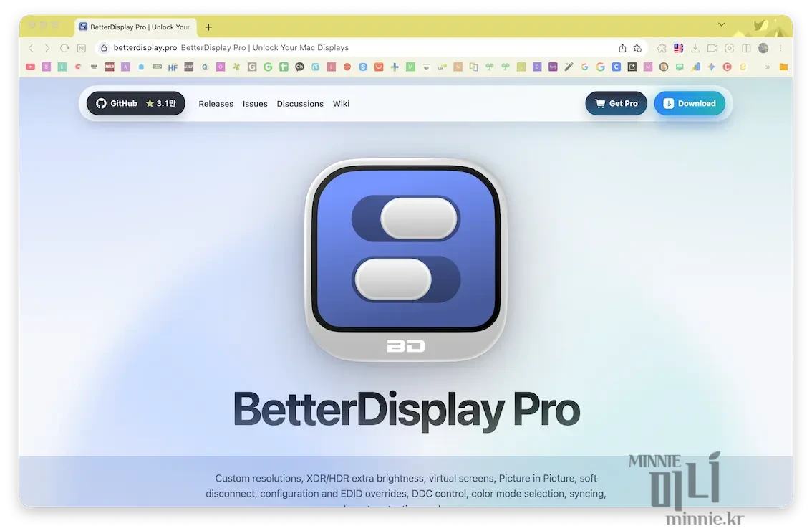812x531 pixels.
Task: Open the sparkle star bookmark
Action: point(712,67)
